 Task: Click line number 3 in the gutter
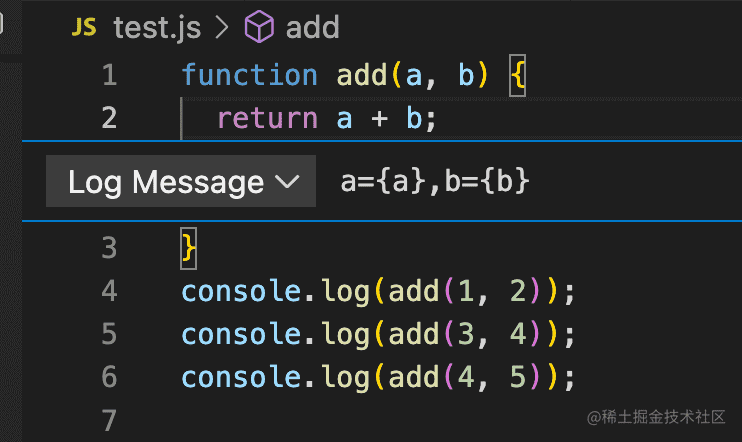pyautogui.click(x=109, y=247)
